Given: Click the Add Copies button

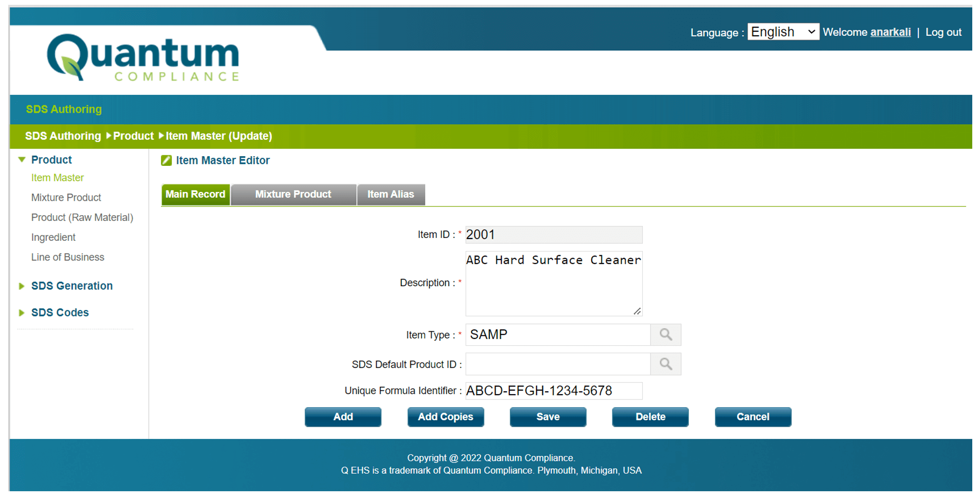Looking at the screenshot, I should coord(445,417).
